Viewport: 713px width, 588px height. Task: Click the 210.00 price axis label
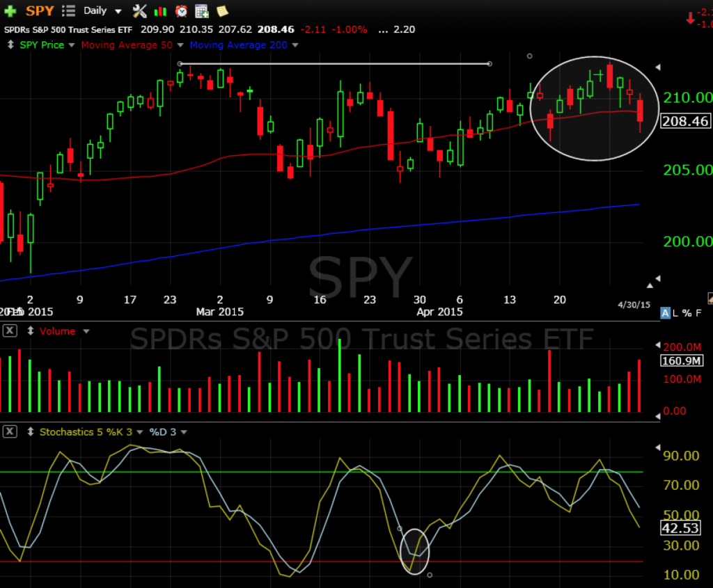tap(687, 97)
